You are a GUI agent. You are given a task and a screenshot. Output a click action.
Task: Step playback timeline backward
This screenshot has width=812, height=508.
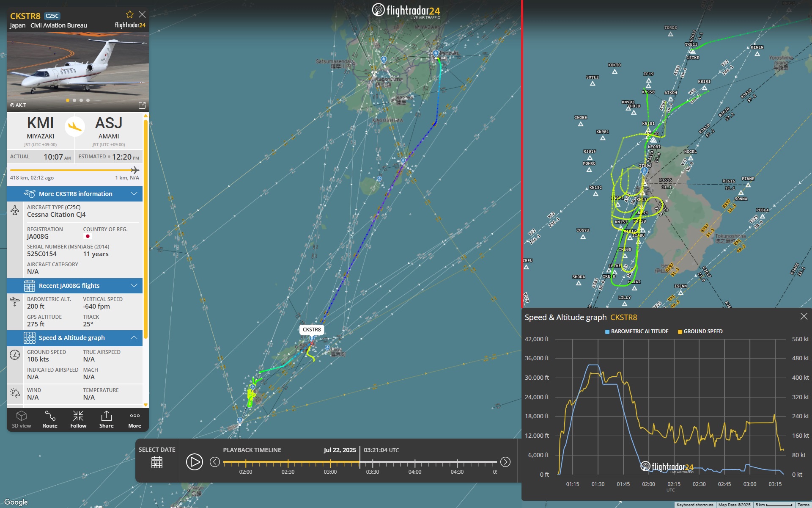[215, 462]
